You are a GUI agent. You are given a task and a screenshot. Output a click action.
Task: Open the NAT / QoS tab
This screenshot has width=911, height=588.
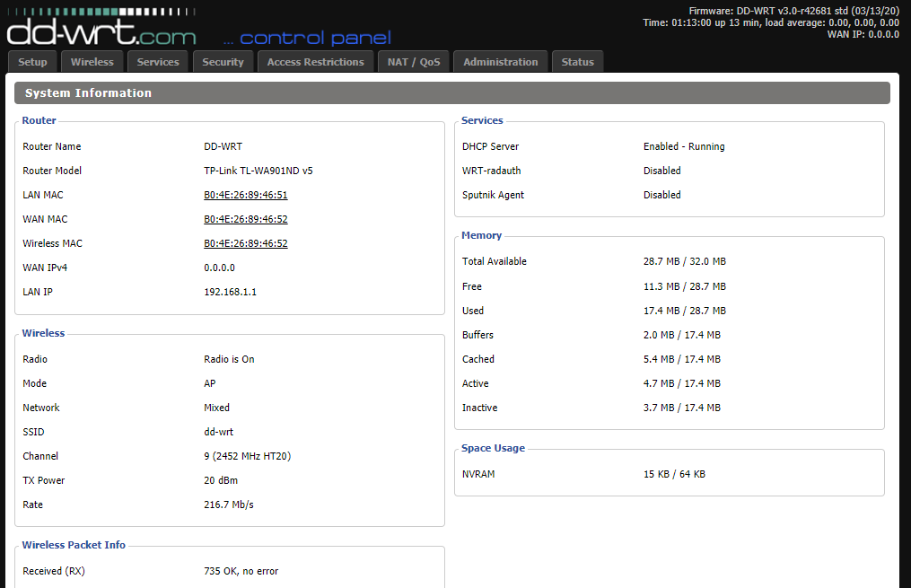click(414, 62)
